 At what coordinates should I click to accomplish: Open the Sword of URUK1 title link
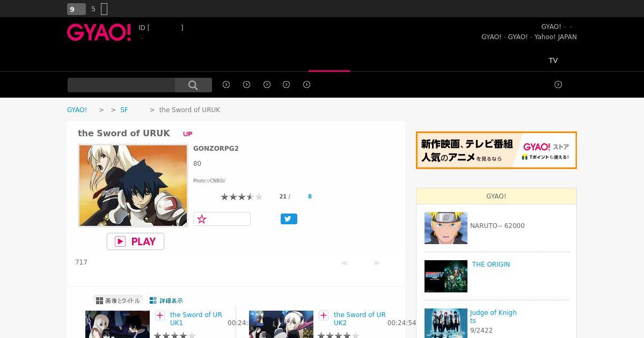point(196,319)
